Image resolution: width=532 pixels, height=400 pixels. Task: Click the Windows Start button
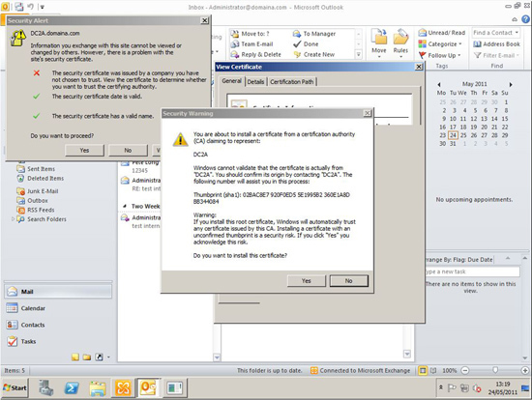(x=15, y=387)
